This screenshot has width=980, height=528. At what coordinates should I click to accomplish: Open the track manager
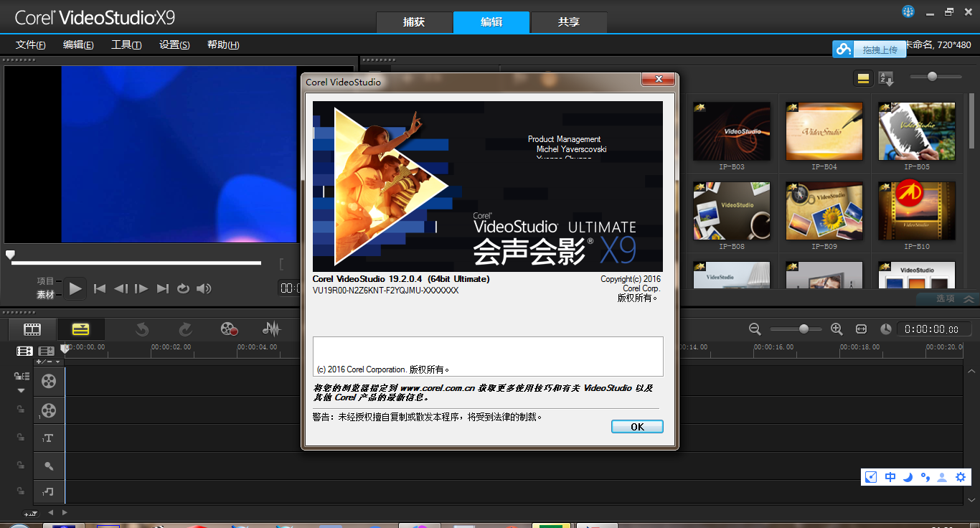point(47,351)
